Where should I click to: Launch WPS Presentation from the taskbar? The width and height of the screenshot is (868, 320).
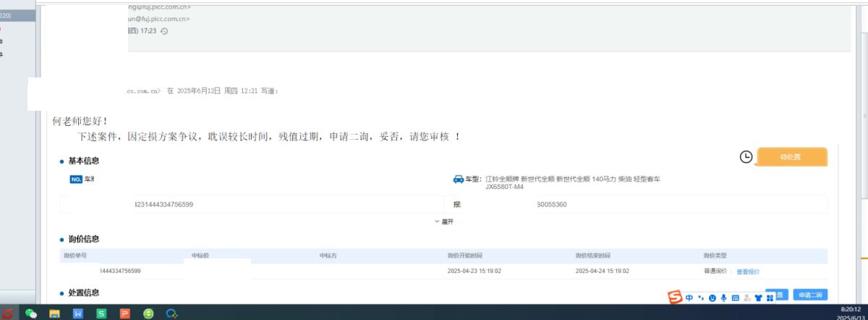coord(124,313)
